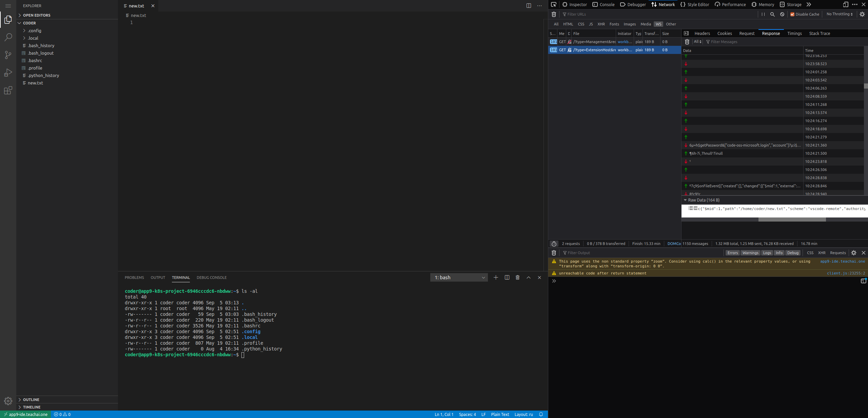Open the '1: bash' terminal selector dropdown

[x=459, y=277]
